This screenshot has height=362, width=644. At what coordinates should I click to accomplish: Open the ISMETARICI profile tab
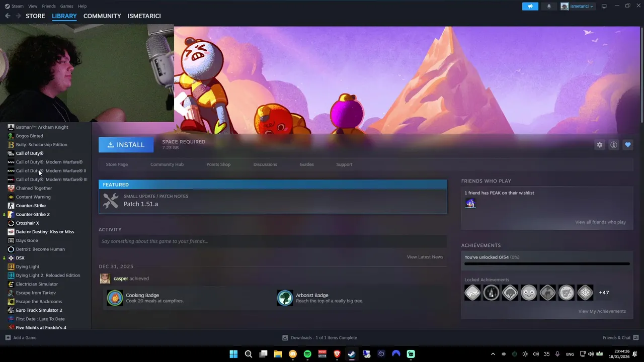point(144,16)
